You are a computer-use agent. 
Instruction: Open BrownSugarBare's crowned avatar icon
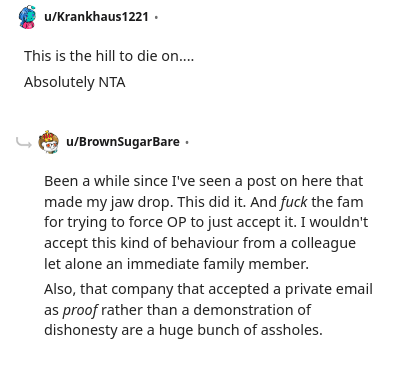49,142
